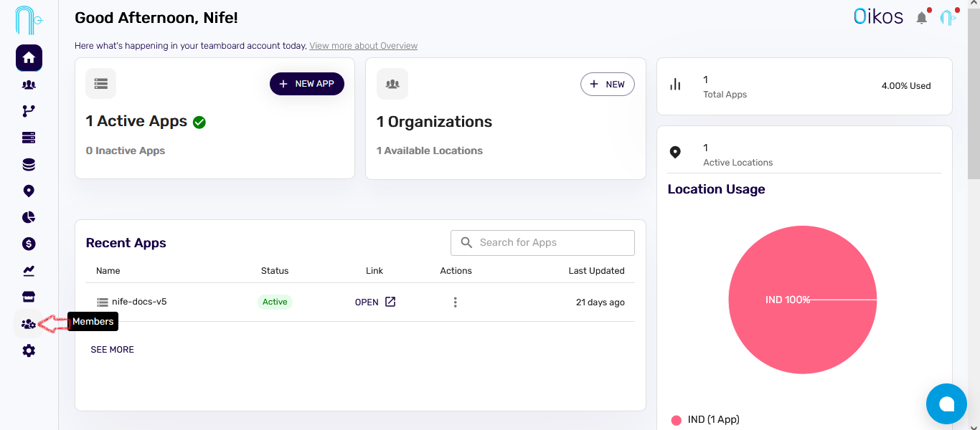The width and height of the screenshot is (980, 430).
Task: Open the Metrics chart icon in sidebar
Action: pyautogui.click(x=29, y=270)
